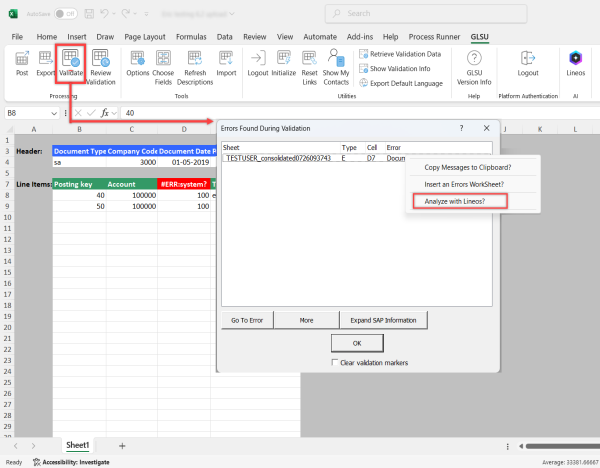Viewport: 600px width, 468px height.
Task: Expand the file name dropdown in title bar
Action: tap(232, 14)
